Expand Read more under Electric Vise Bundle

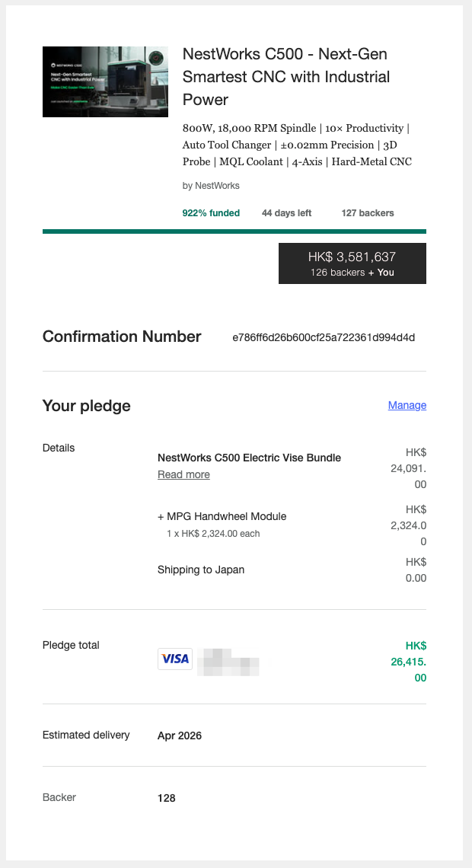coord(183,474)
